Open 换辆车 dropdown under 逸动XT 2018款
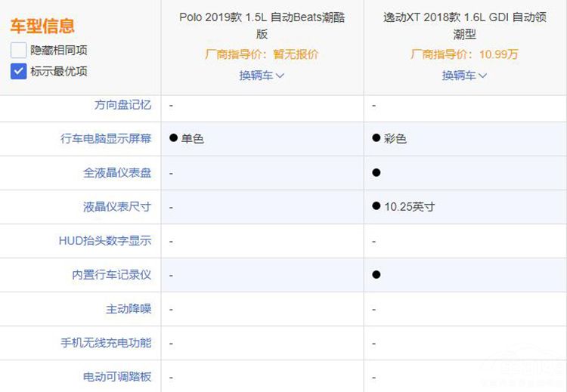 (x=464, y=76)
